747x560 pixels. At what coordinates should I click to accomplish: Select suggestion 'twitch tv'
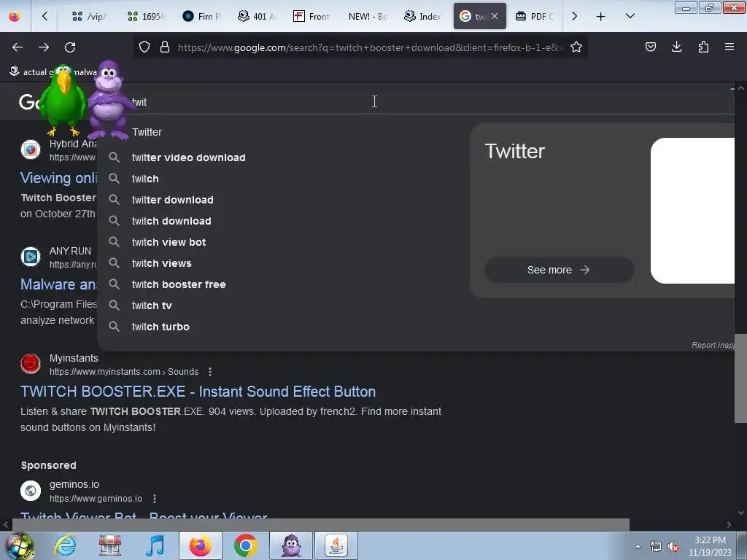pyautogui.click(x=152, y=306)
